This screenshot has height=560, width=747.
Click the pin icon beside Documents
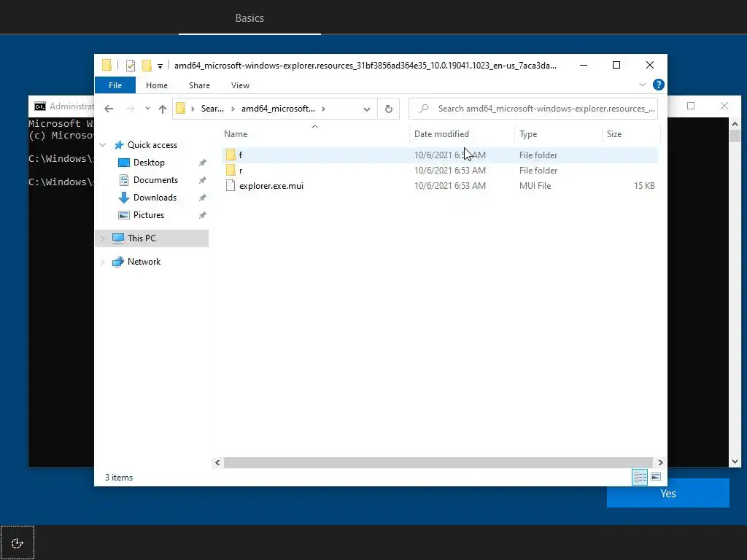point(203,181)
